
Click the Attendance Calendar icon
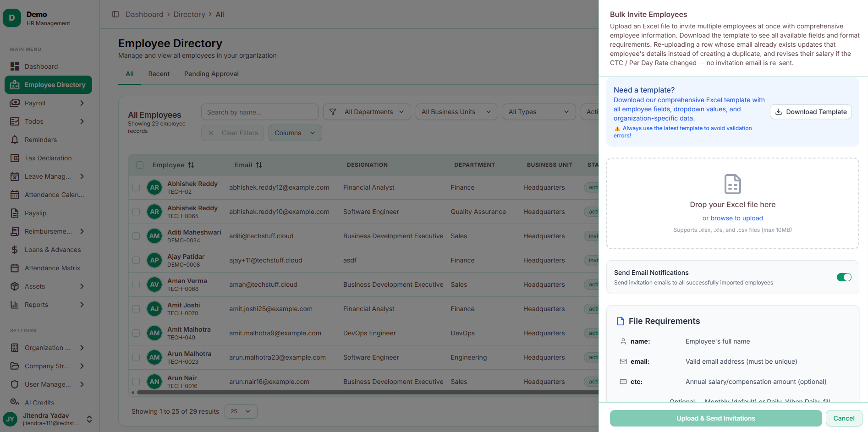point(15,195)
